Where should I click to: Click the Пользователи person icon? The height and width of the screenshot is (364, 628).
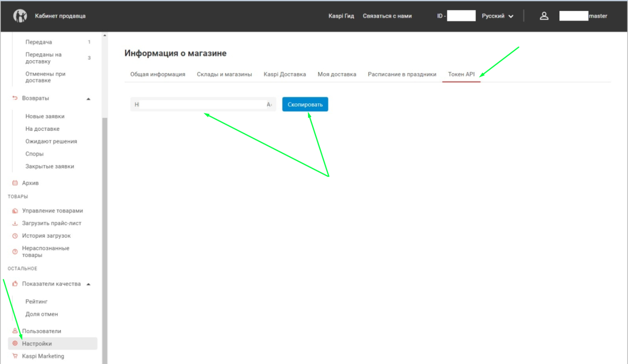point(15,331)
